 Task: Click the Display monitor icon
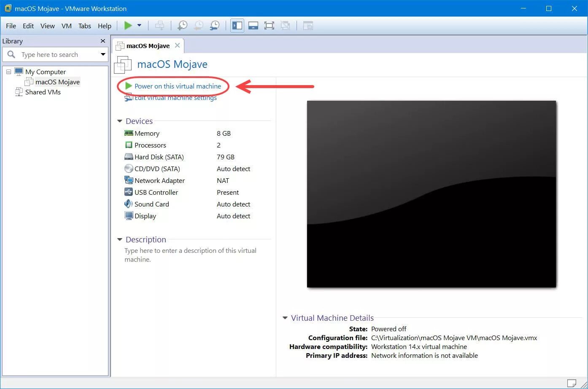pyautogui.click(x=129, y=216)
